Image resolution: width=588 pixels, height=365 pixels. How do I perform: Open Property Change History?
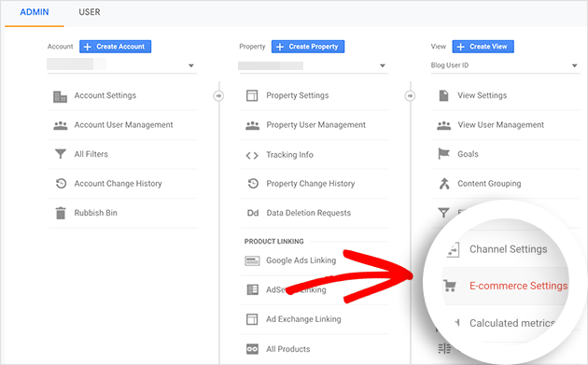point(311,184)
